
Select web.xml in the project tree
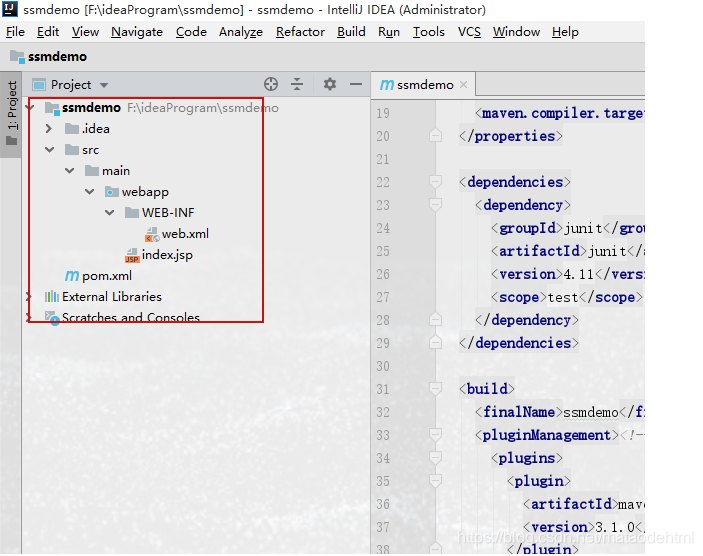(185, 234)
